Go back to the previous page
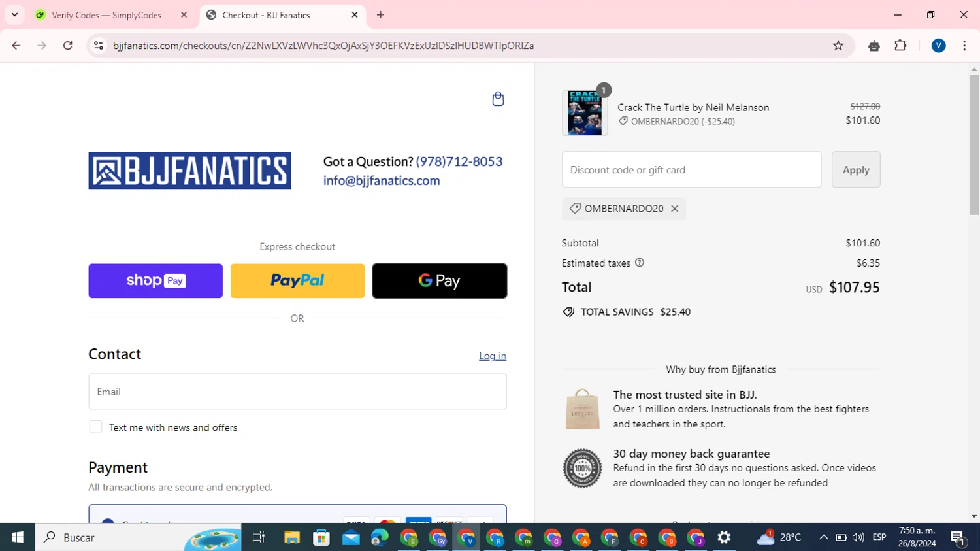This screenshot has width=980, height=551. click(x=16, y=46)
